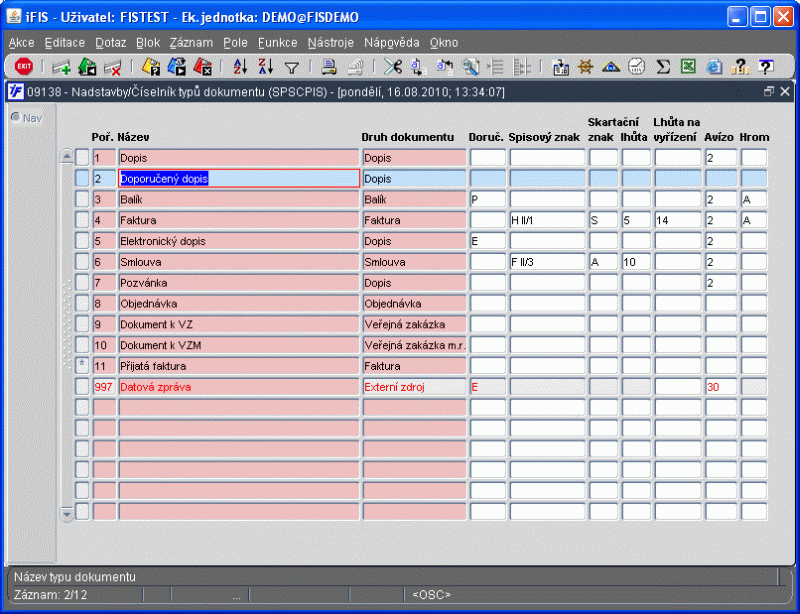Toggle row selector for Pozvánka row
This screenshot has height=614, width=800.
coord(82,282)
